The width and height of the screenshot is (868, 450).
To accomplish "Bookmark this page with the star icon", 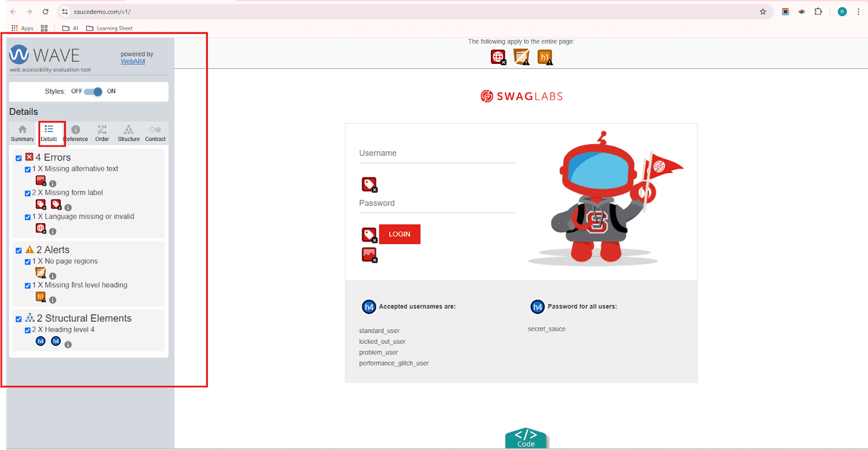I will [x=763, y=12].
